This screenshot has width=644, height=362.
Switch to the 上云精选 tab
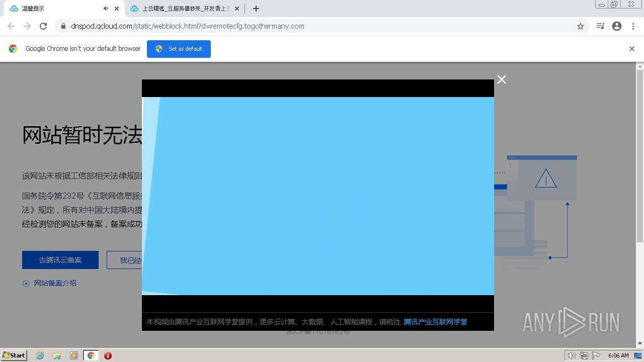pyautogui.click(x=185, y=9)
